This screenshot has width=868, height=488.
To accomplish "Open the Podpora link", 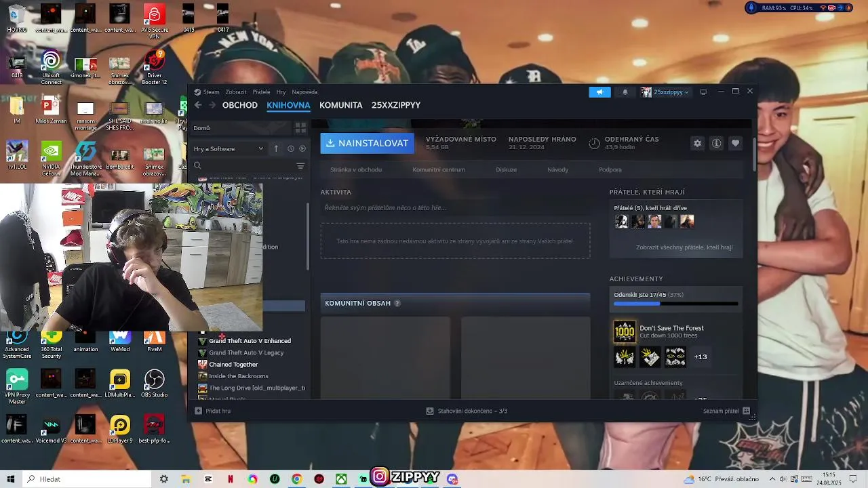I will [x=610, y=169].
